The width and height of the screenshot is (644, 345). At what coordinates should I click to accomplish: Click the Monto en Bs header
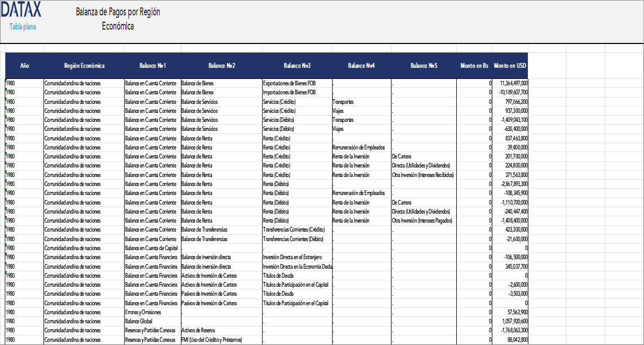(x=474, y=66)
